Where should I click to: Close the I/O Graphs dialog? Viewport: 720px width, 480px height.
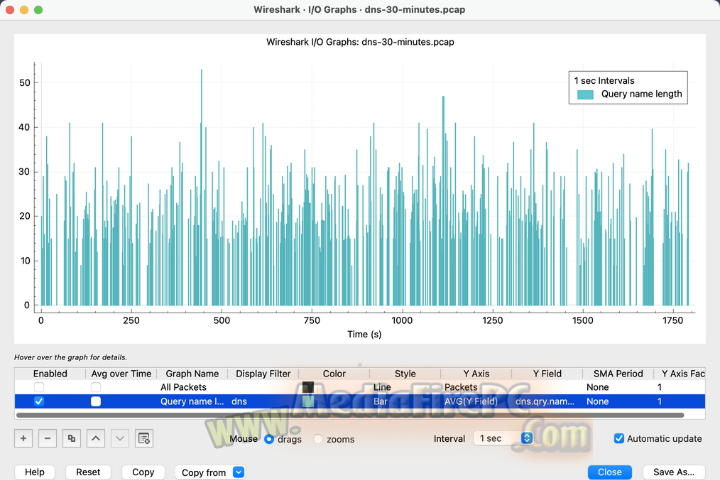tap(610, 472)
